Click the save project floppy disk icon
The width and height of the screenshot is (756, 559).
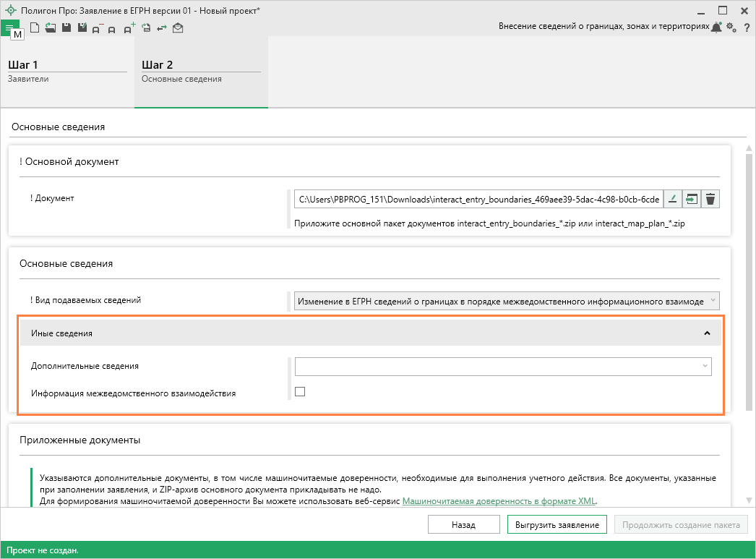pos(66,28)
